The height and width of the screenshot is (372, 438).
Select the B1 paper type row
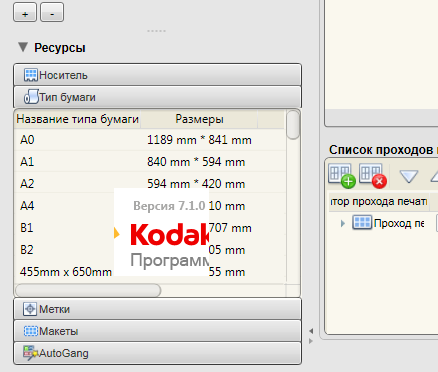(150, 228)
